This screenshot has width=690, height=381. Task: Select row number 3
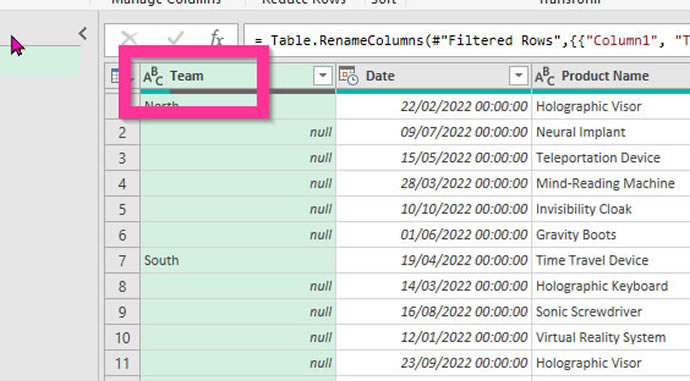(122, 158)
